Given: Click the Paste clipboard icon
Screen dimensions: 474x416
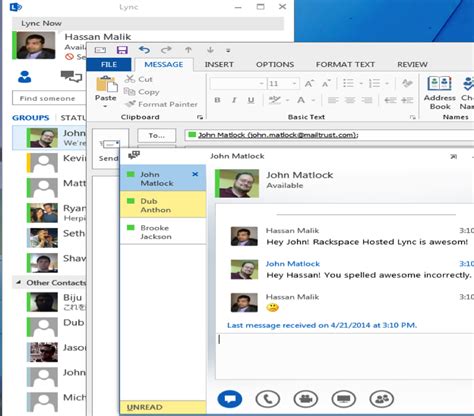Looking at the screenshot, I should tap(106, 84).
